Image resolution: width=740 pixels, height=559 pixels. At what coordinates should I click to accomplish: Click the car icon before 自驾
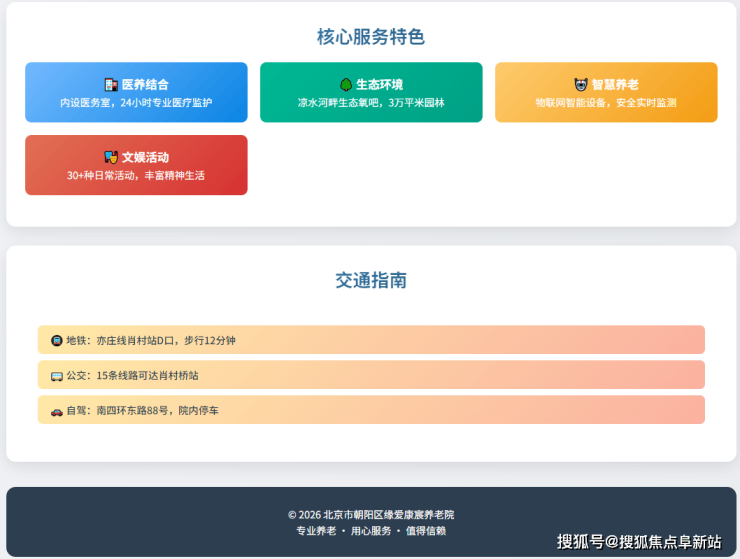pos(57,411)
